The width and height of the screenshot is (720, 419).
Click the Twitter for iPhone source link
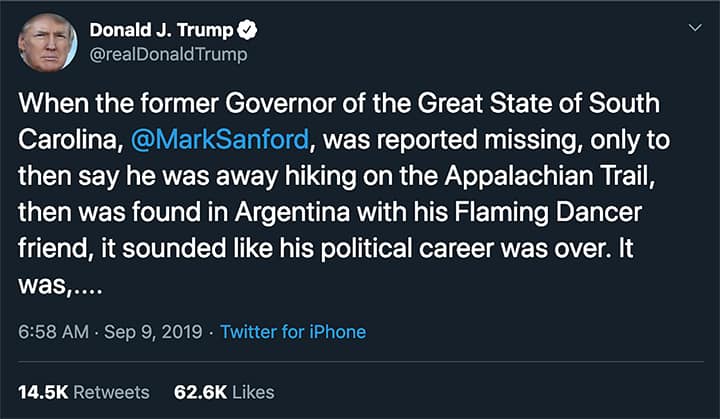[292, 331]
